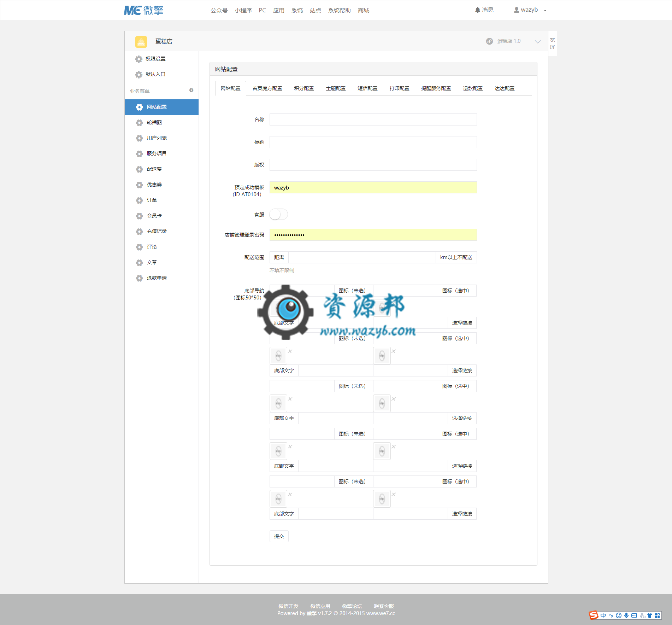Switch Sogou Chinese/English mode 中 icon
The image size is (672, 625).
pyautogui.click(x=603, y=615)
